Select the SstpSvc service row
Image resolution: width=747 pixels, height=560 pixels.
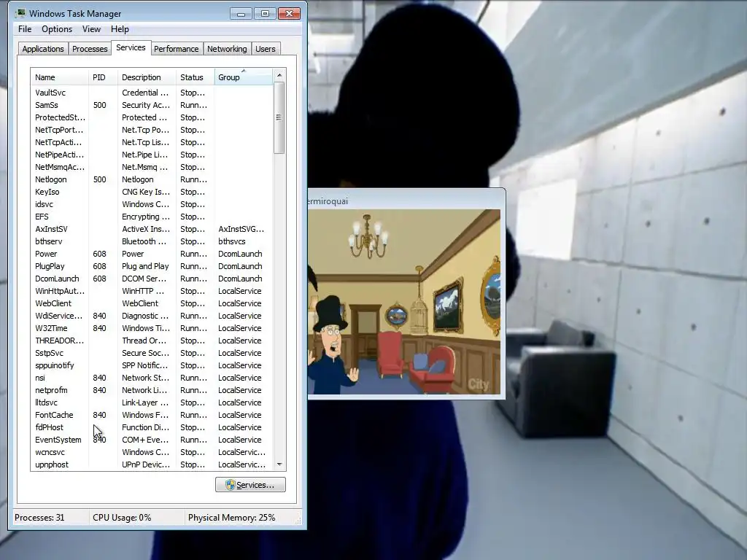(152, 352)
